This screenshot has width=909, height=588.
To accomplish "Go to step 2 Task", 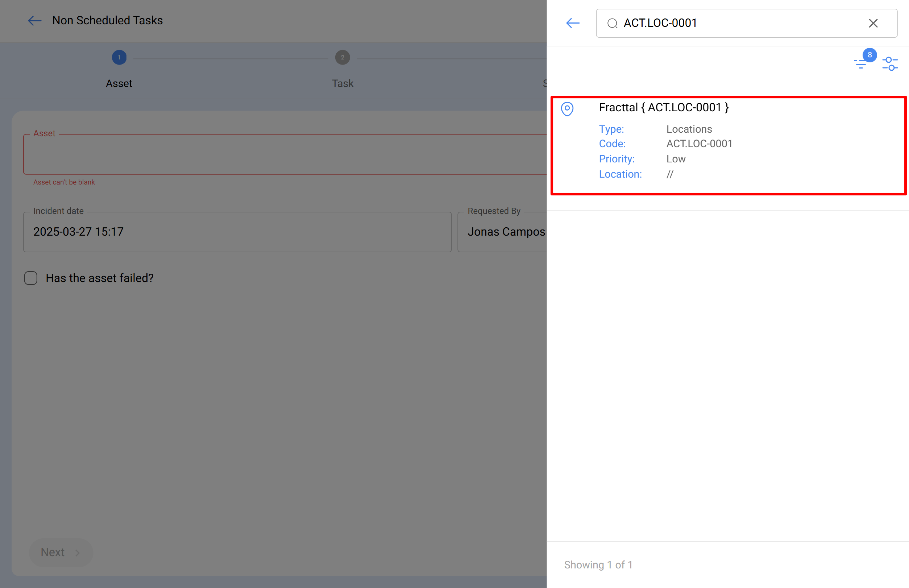I will click(343, 58).
